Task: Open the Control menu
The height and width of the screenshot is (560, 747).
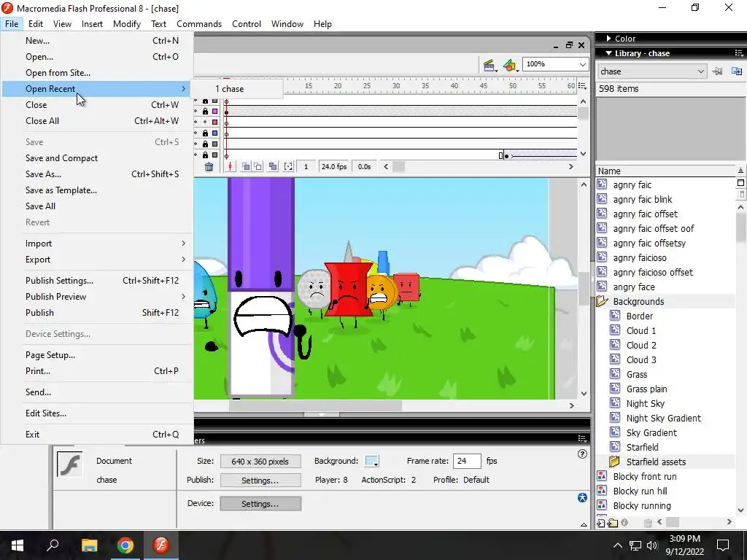Action: click(x=247, y=24)
